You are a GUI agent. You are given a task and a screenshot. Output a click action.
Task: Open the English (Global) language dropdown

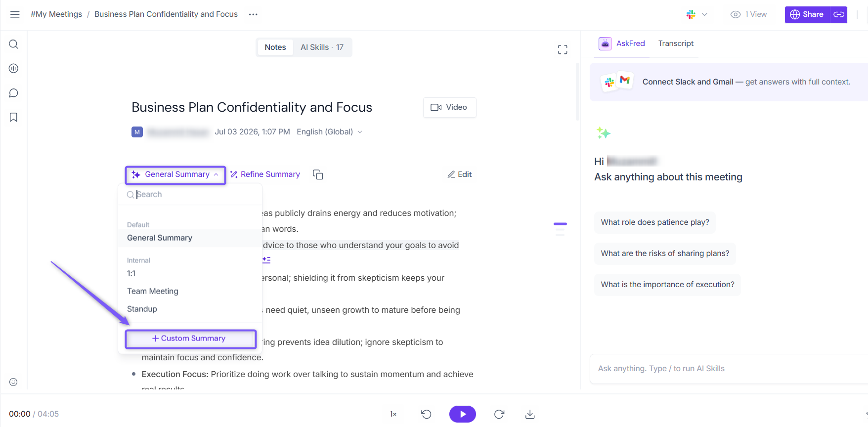(330, 132)
